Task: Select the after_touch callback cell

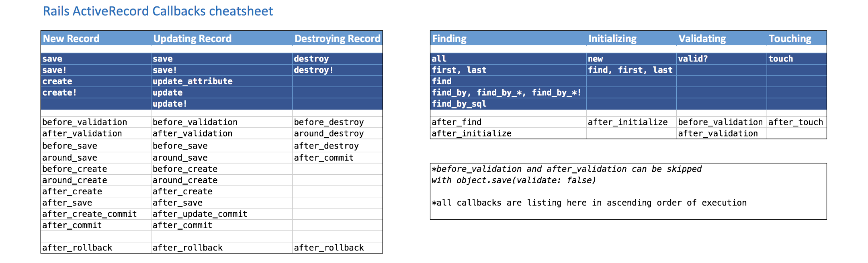Action: pyautogui.click(x=796, y=122)
